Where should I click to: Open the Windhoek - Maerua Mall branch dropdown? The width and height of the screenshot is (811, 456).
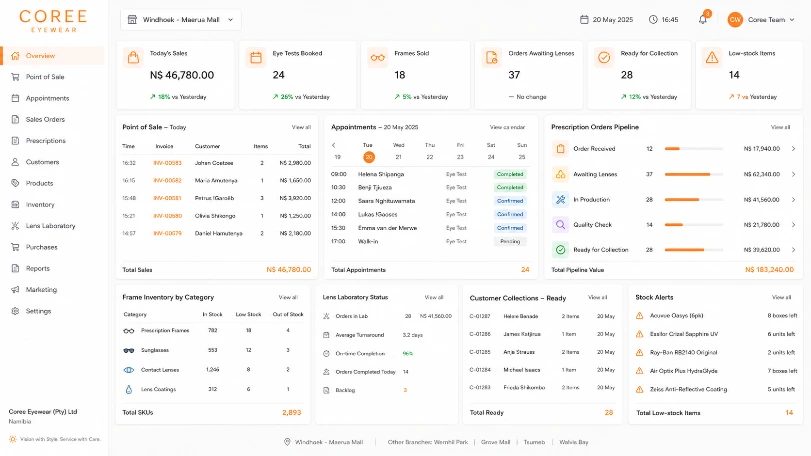tap(181, 20)
